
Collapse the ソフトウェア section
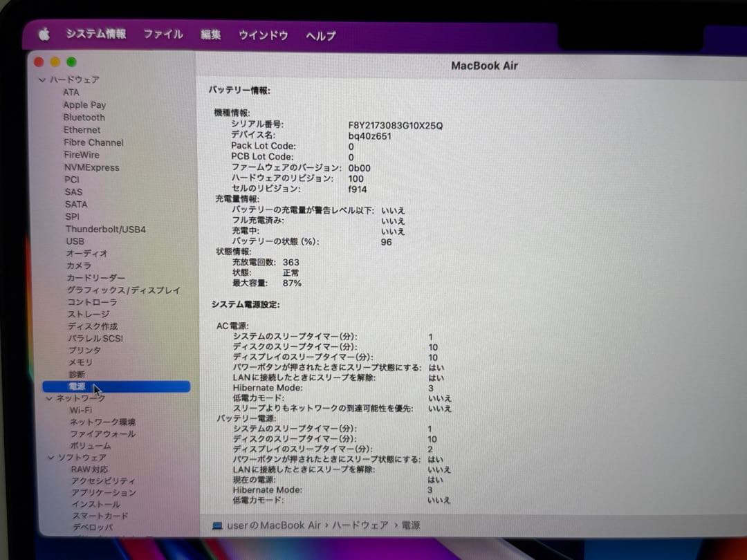50,457
